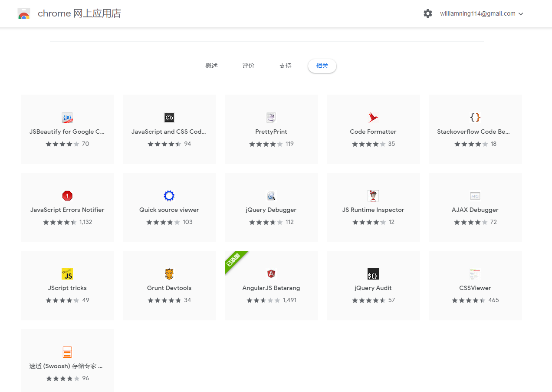Screen dimensions: 552x392
Task: Click the 465 rating count on CSSViewer
Action: coord(494,300)
